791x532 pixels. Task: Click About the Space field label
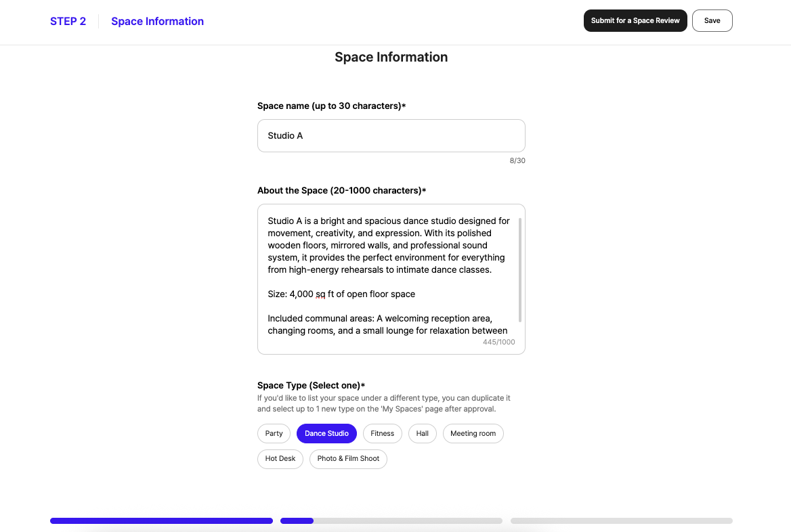(341, 191)
